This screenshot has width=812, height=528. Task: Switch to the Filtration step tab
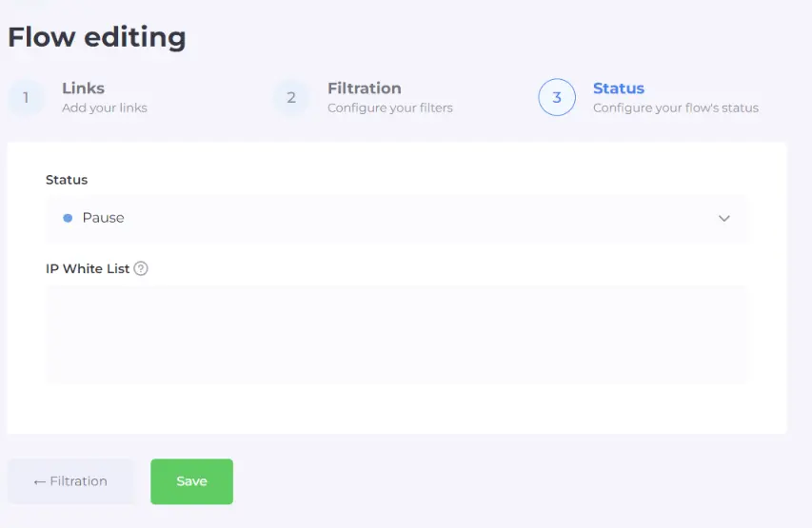[x=364, y=88]
